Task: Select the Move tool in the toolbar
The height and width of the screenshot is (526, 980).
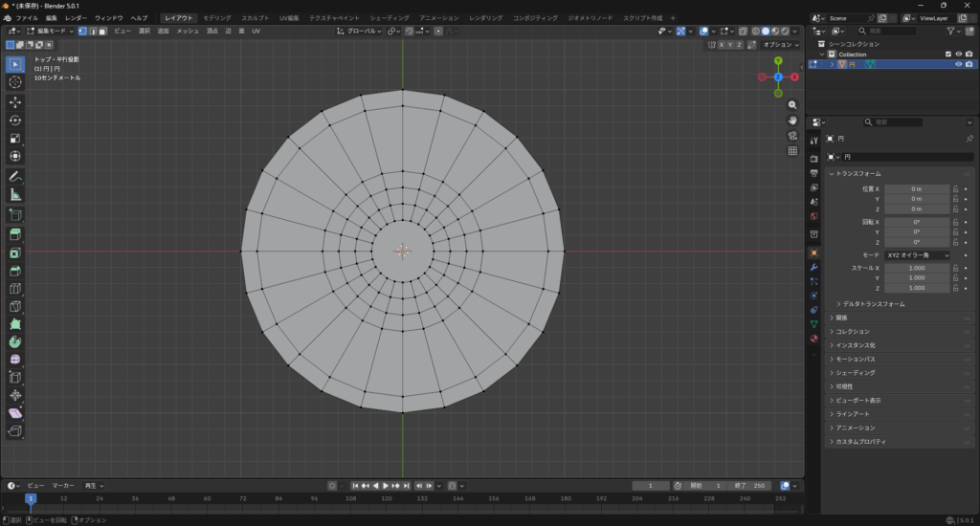Action: click(x=15, y=101)
